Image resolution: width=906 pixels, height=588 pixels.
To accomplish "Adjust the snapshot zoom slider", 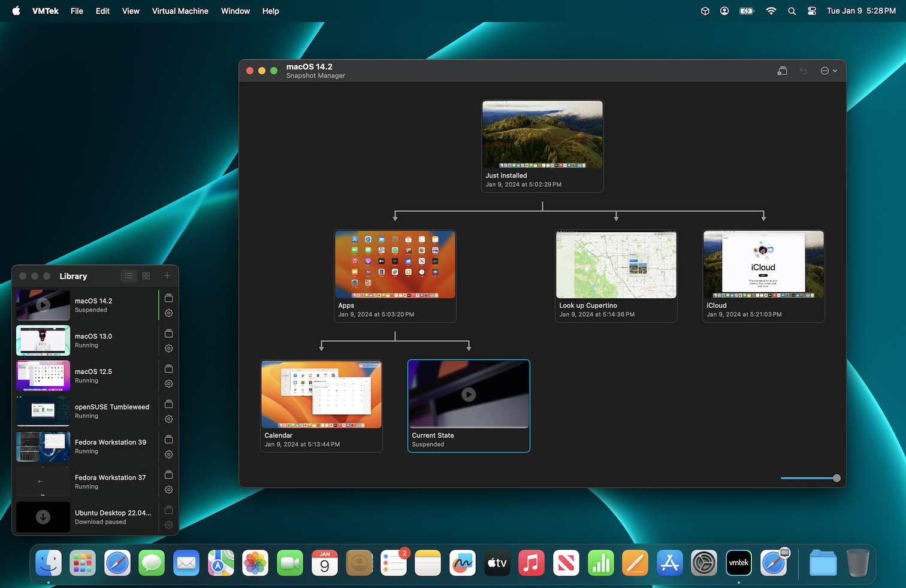I will 836,478.
